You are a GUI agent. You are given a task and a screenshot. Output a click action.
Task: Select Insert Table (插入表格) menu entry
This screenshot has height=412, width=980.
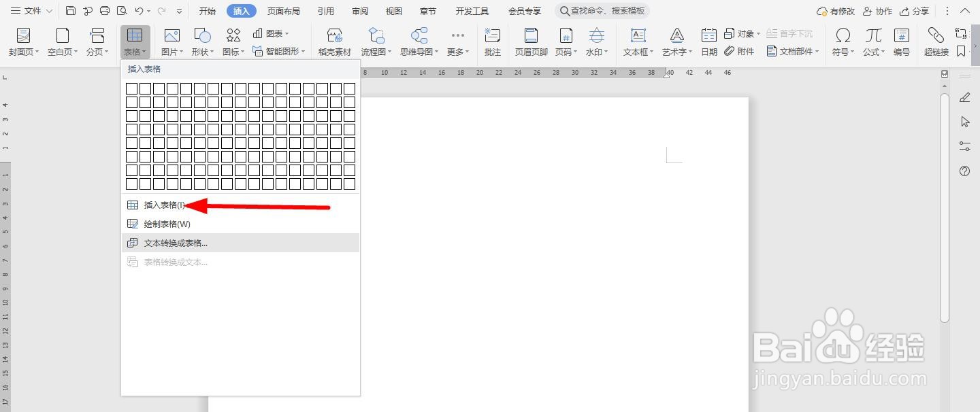point(240,205)
